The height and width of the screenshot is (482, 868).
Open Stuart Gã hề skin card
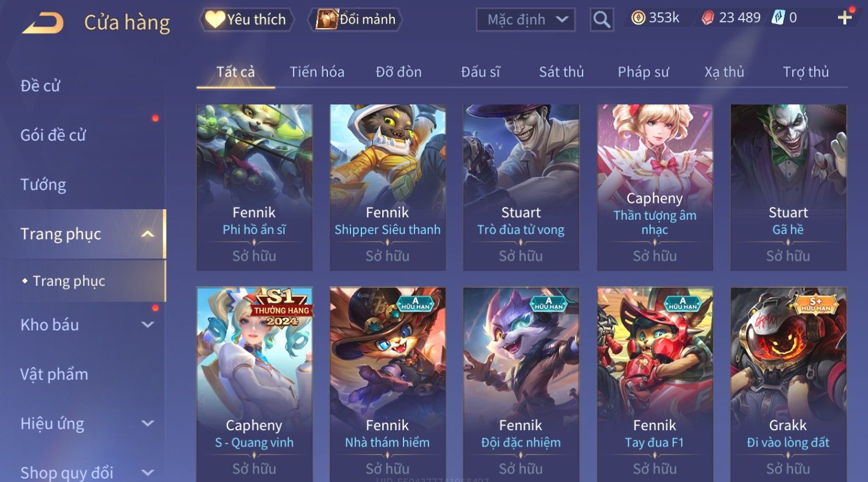[788, 187]
